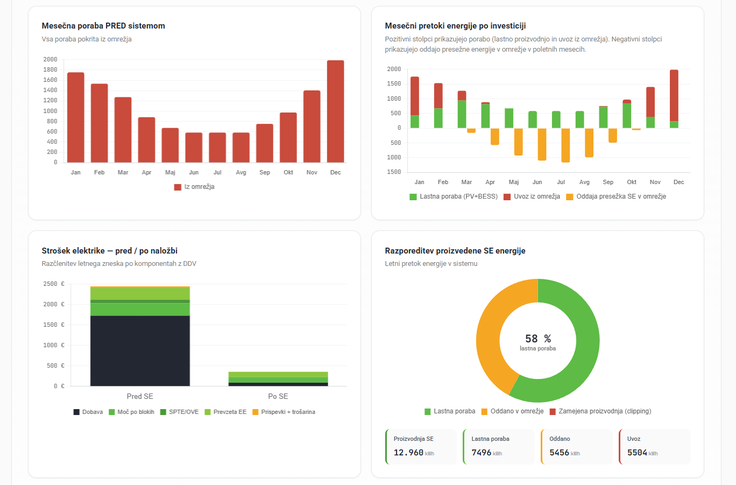
Task: Click Maj green bar in energy flows chart
Action: coord(509,118)
